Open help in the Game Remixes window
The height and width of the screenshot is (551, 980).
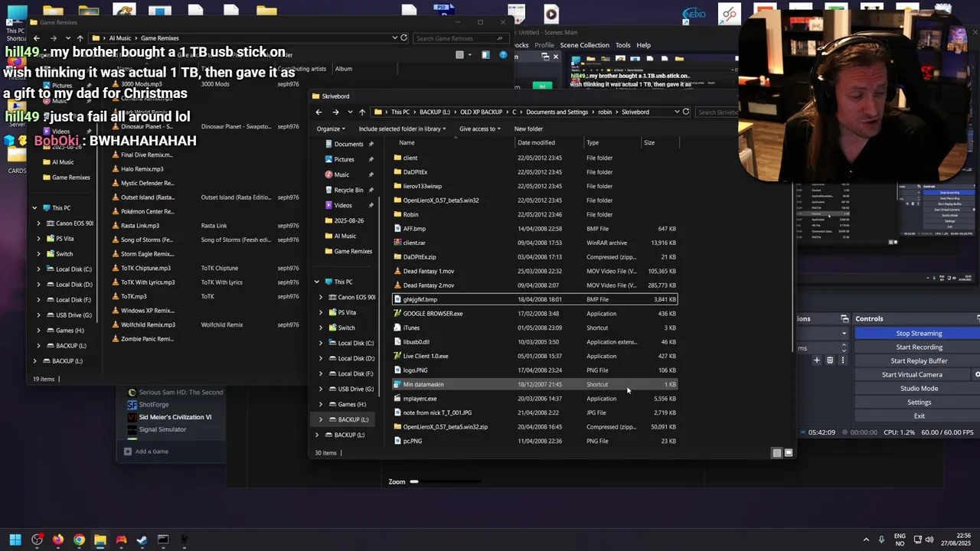pos(503,55)
